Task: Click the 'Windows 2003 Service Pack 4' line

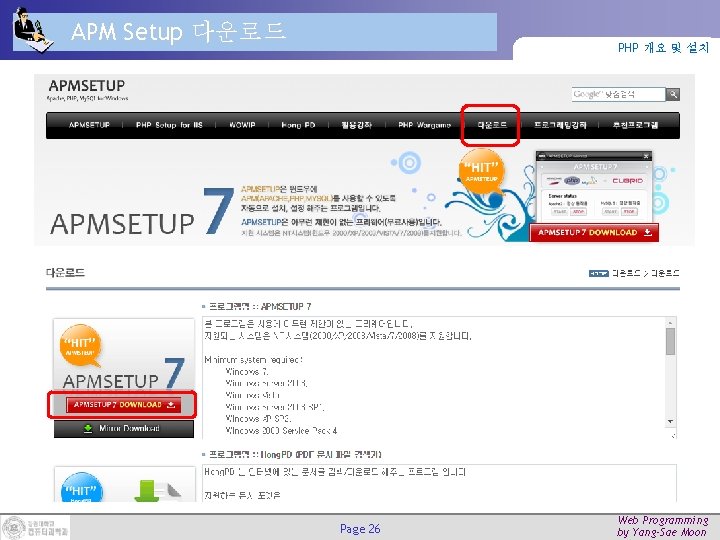Action: click(x=281, y=431)
